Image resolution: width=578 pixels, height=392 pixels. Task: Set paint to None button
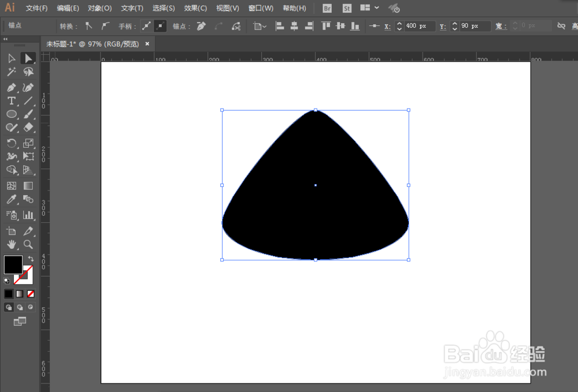pyautogui.click(x=31, y=294)
